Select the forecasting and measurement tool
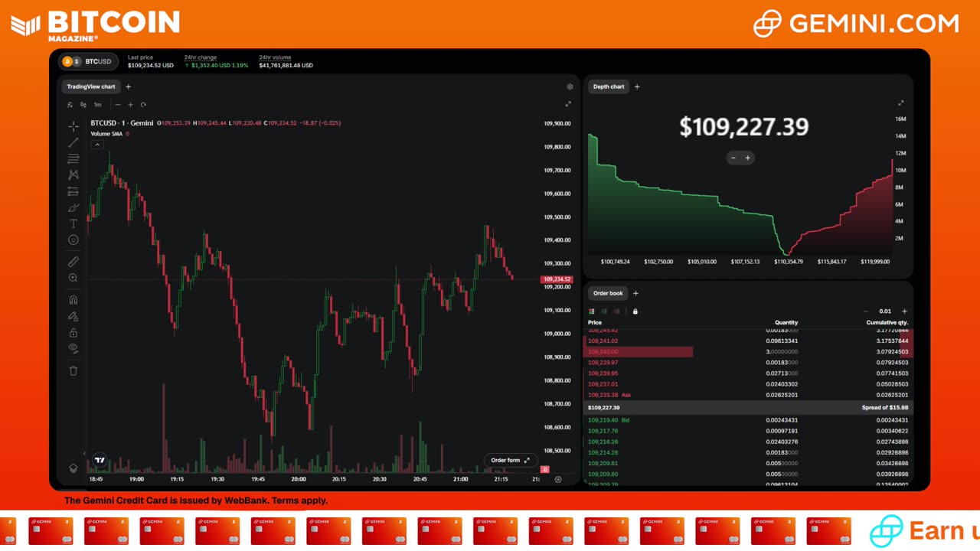The width and height of the screenshot is (980, 551). pos(73,191)
